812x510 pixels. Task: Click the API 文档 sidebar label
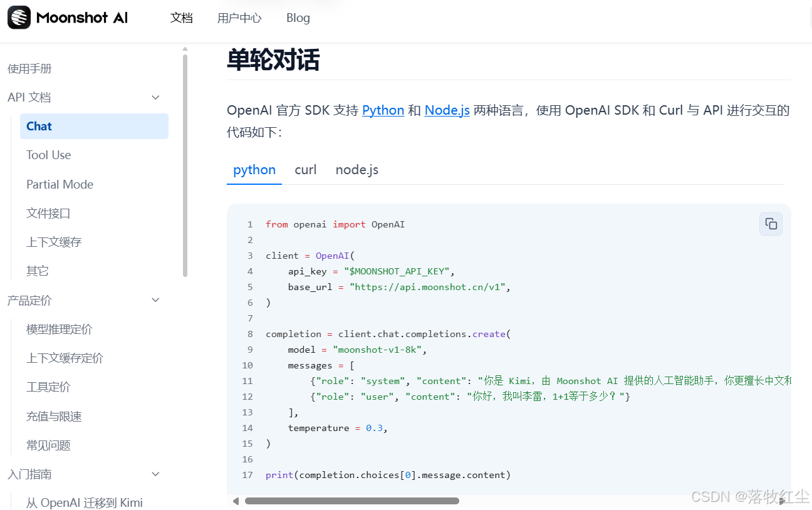click(x=29, y=97)
